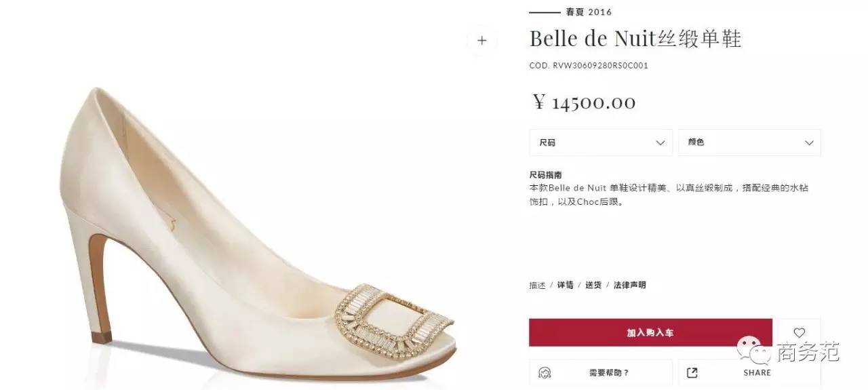Open the 尺码指南 size guide link
The width and height of the screenshot is (868, 390).
[x=545, y=175]
